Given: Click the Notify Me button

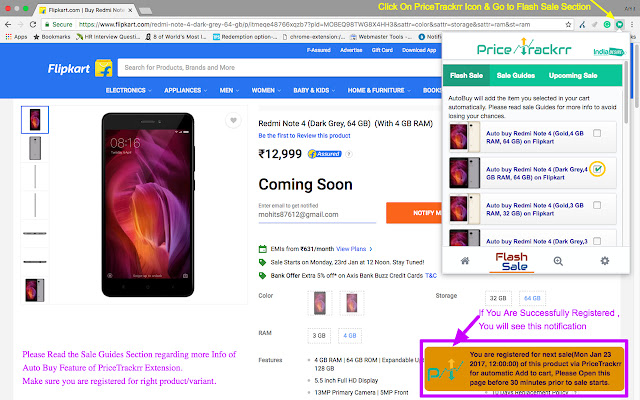Looking at the screenshot, I should pos(414,213).
